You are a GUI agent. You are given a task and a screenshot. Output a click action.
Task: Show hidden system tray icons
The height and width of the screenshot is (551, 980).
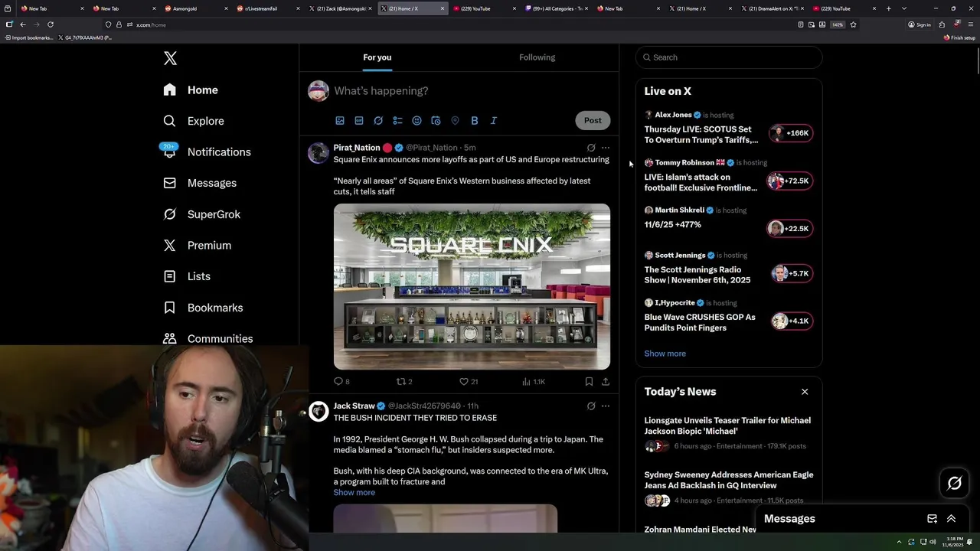coord(900,542)
